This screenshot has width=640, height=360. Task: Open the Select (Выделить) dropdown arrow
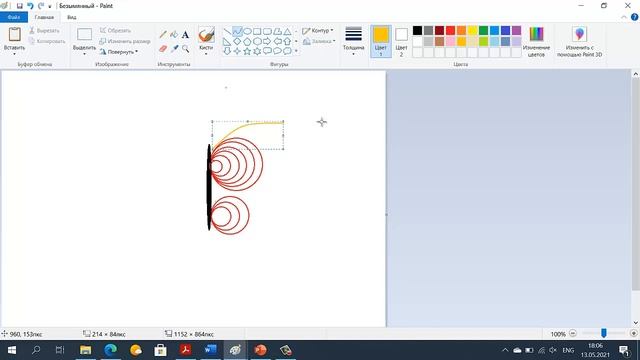pyautogui.click(x=84, y=54)
